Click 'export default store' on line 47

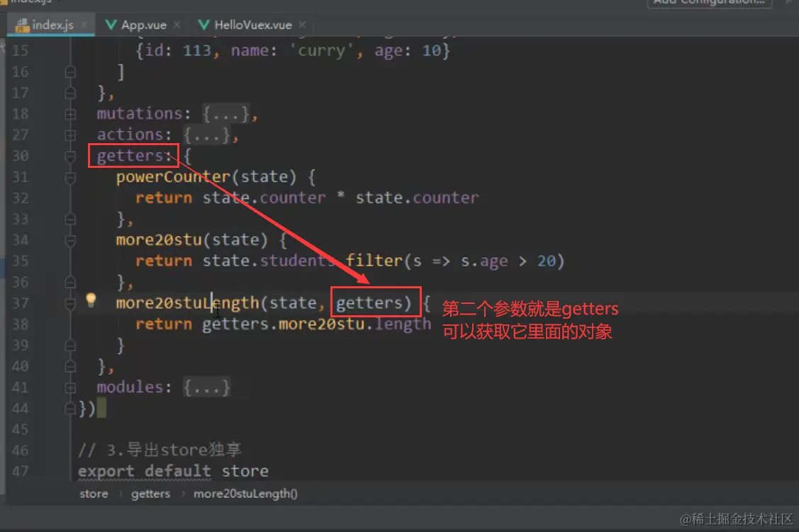click(173, 471)
